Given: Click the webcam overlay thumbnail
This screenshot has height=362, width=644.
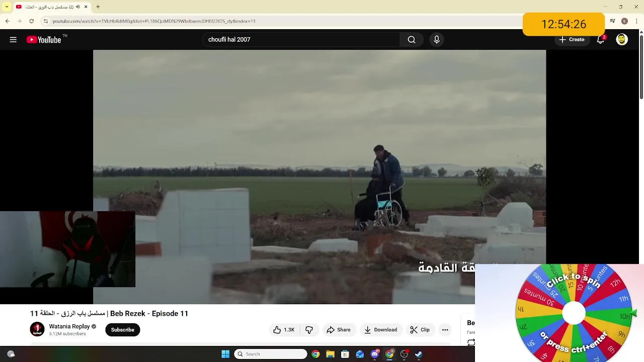Looking at the screenshot, I should click(67, 249).
